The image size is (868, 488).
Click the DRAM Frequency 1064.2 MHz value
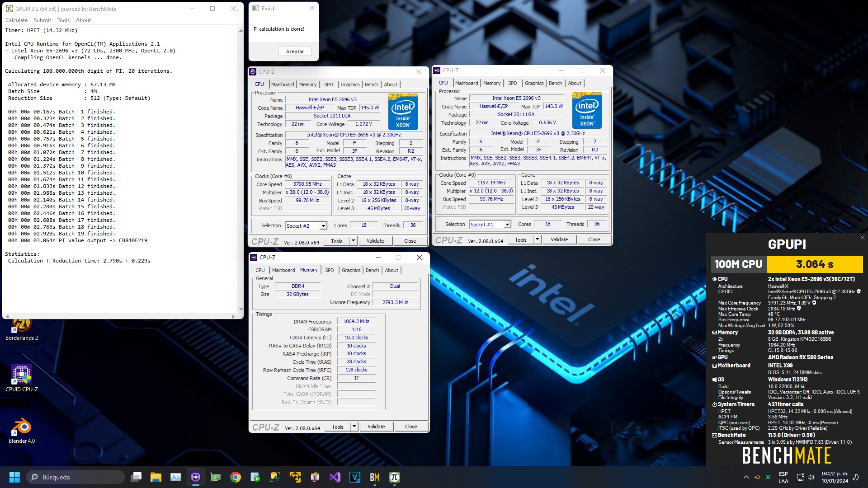click(x=356, y=322)
